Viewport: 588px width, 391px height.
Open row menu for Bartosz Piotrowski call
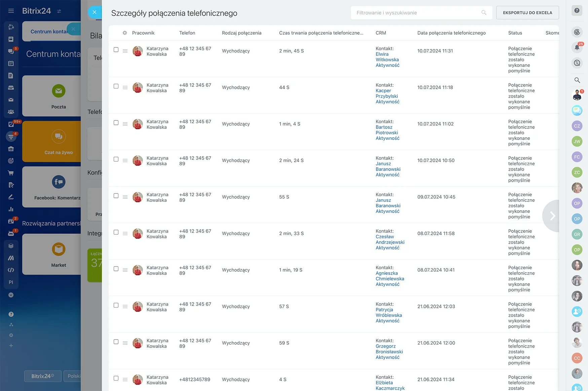point(125,124)
